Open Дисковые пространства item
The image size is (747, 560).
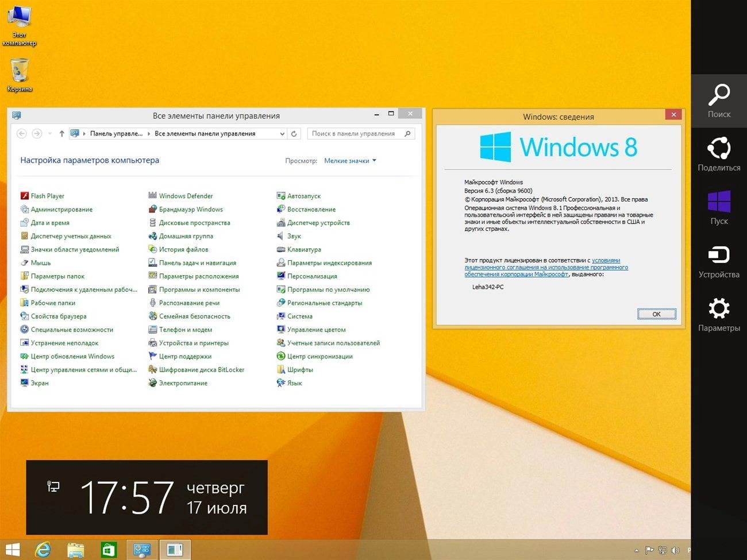click(189, 222)
